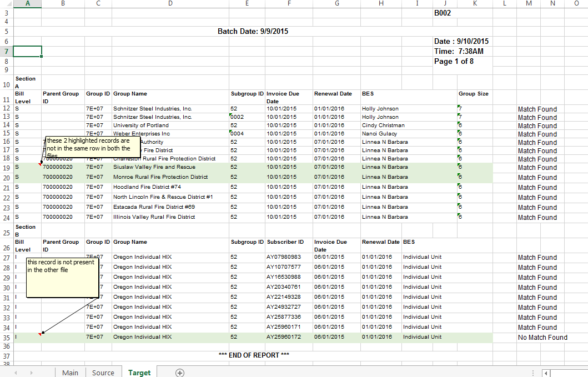Add a new sheet with plus icon

(180, 373)
